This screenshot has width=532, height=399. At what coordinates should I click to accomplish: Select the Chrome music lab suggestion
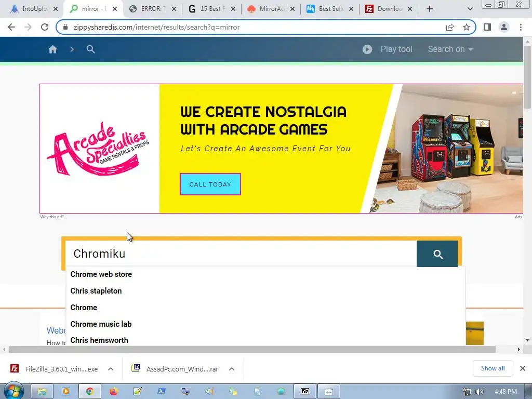(x=101, y=324)
